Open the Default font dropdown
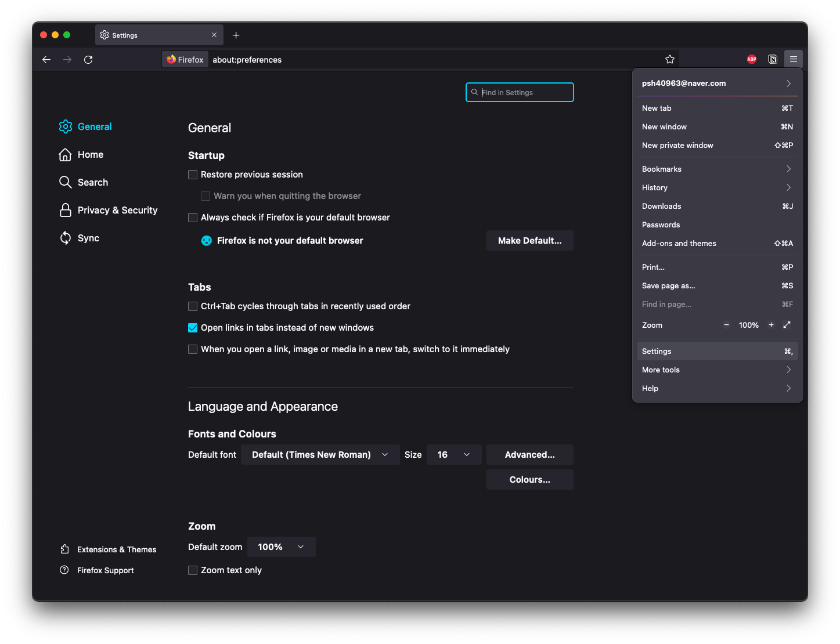The height and width of the screenshot is (644, 840). coord(320,455)
